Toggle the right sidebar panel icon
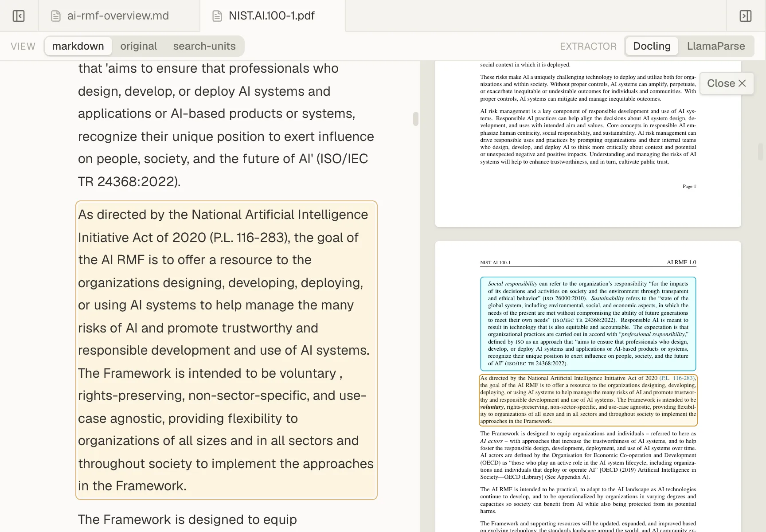Image resolution: width=766 pixels, height=532 pixels. pyautogui.click(x=746, y=16)
